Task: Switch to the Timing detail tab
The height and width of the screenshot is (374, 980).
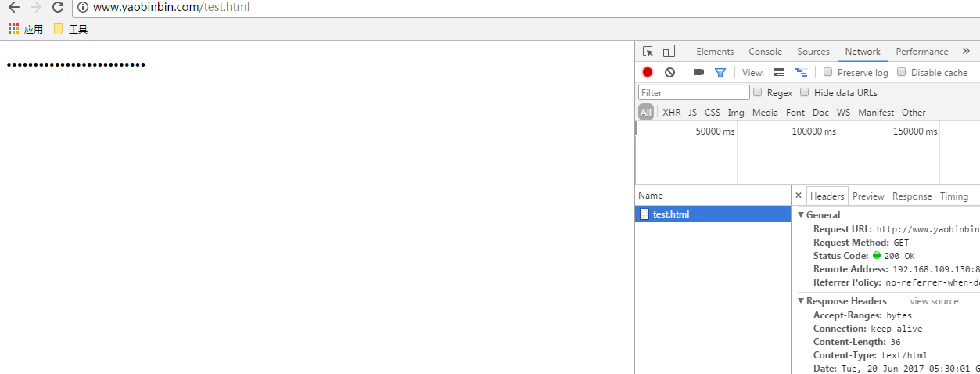Action: (x=954, y=196)
